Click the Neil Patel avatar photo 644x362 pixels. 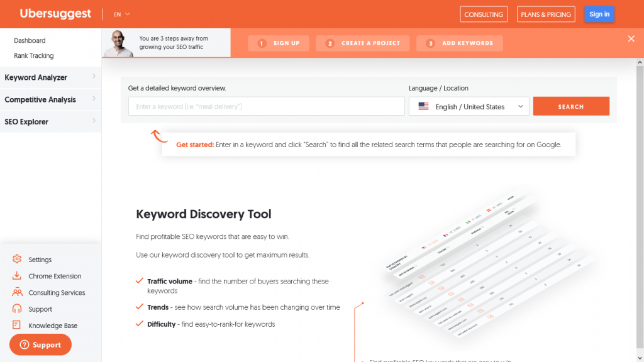click(x=118, y=43)
